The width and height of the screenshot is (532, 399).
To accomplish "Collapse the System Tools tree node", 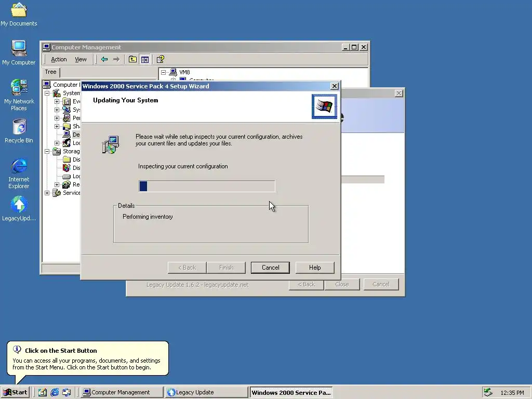I will point(47,93).
